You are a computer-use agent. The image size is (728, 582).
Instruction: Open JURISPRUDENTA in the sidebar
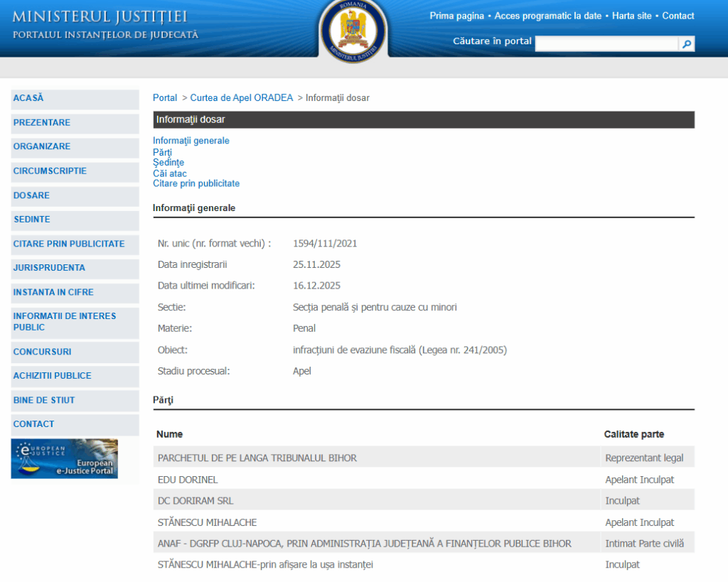[x=49, y=268]
